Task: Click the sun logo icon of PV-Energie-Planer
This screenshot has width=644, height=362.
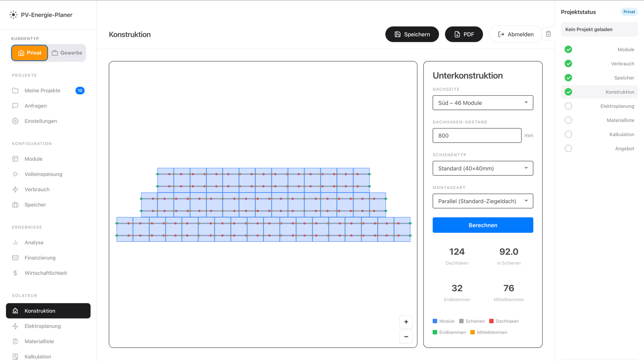Action: point(13,15)
